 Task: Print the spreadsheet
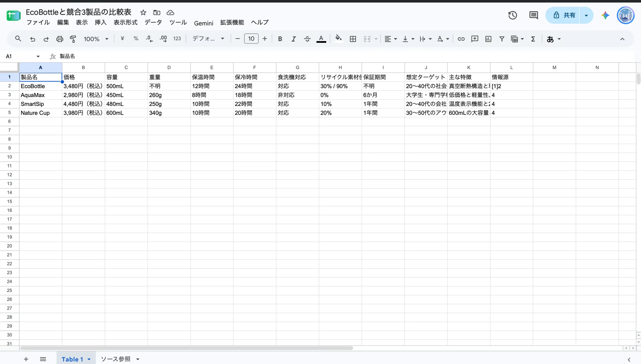[60, 39]
